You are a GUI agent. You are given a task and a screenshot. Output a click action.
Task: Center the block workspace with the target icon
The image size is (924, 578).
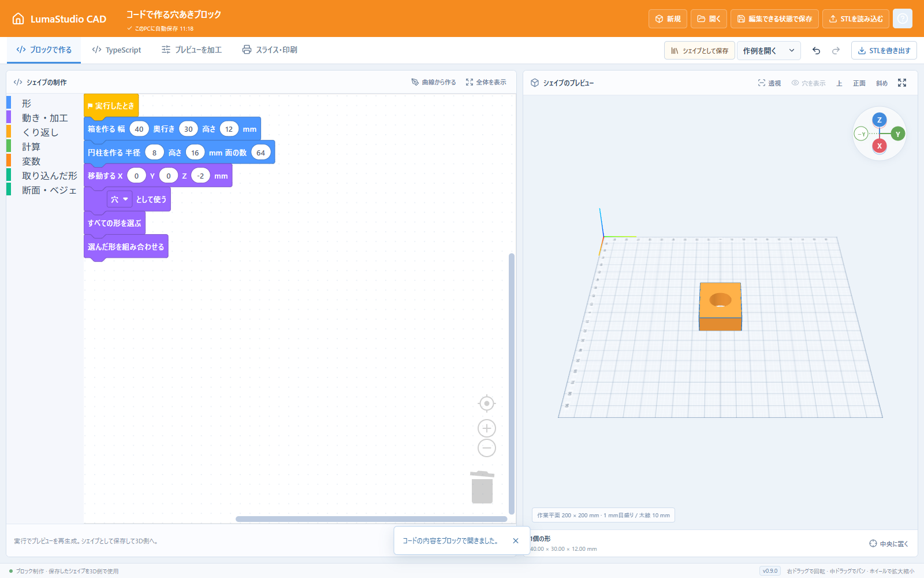tap(487, 403)
